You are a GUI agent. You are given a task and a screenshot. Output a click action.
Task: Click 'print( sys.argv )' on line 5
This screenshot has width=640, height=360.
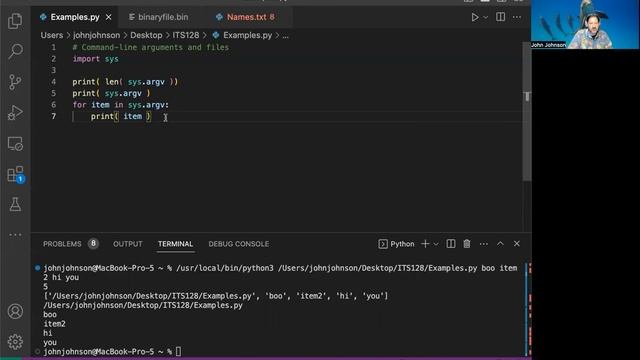[x=111, y=93]
